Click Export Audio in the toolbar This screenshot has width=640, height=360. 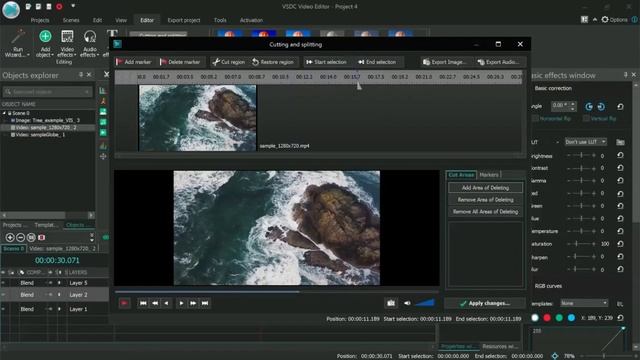(x=498, y=62)
